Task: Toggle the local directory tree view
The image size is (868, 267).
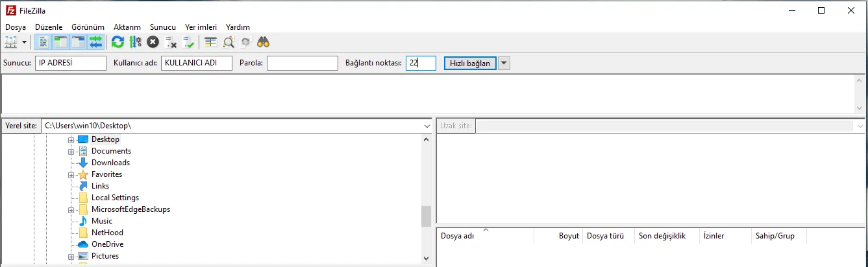Action: [x=61, y=42]
